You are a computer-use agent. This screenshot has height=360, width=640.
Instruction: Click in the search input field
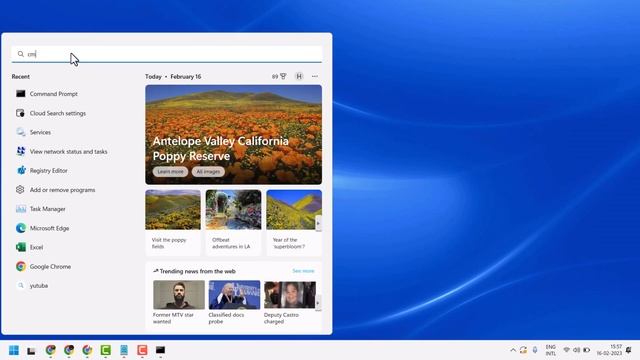point(167,54)
